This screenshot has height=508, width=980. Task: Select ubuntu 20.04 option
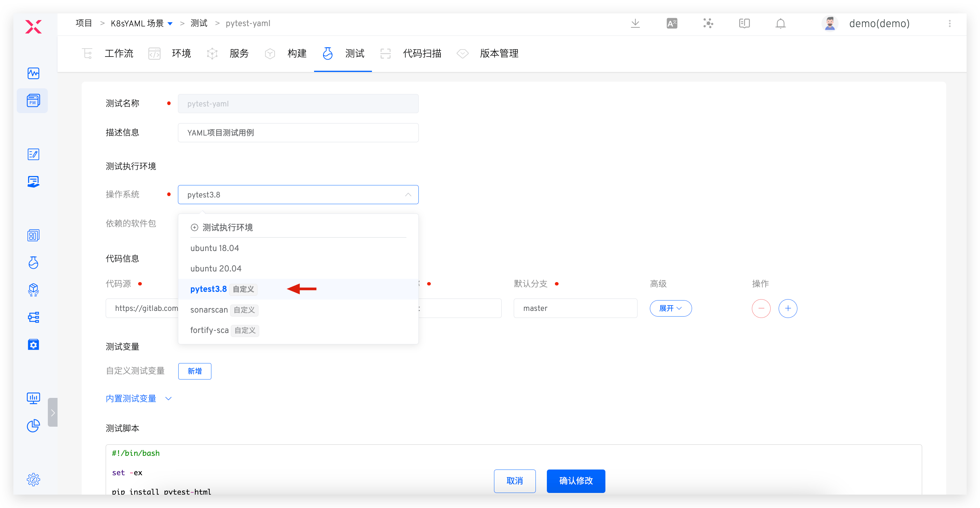298,269
